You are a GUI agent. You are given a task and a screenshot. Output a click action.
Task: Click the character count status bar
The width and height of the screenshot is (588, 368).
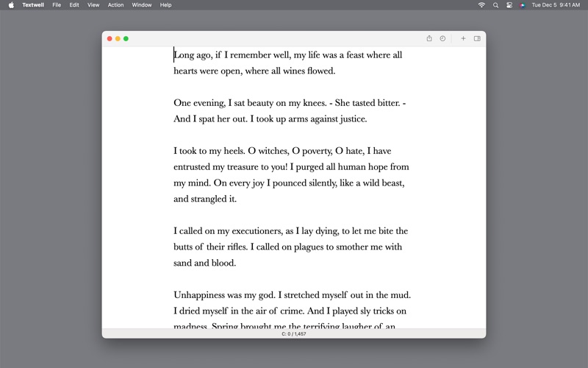click(x=293, y=333)
